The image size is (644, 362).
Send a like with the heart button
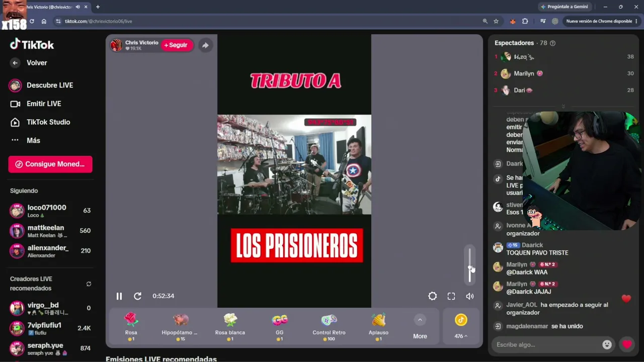click(627, 344)
